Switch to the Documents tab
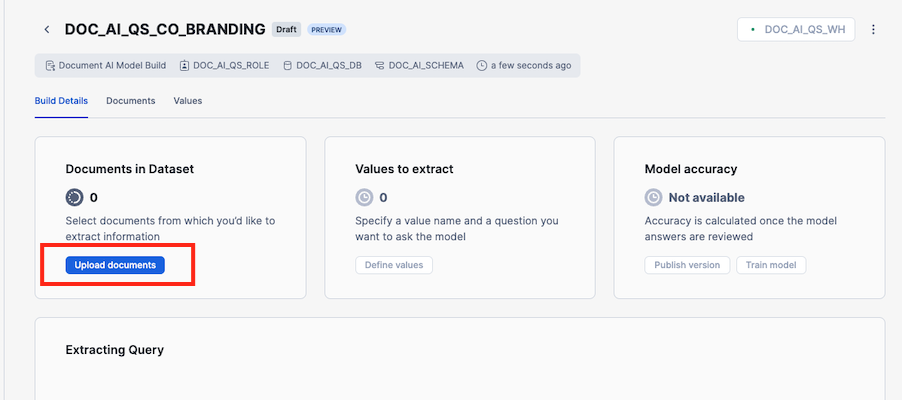 click(x=130, y=101)
